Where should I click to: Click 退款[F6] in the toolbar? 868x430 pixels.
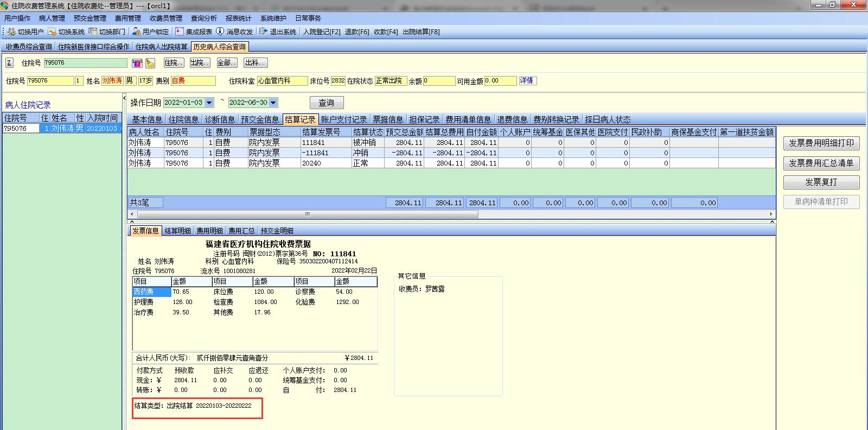coord(357,31)
